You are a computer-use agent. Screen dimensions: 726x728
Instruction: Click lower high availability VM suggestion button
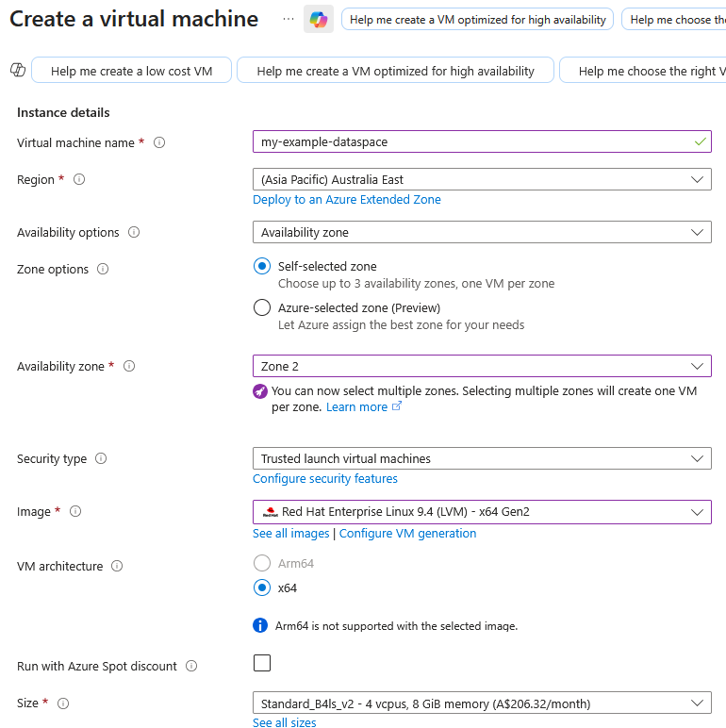395,71
